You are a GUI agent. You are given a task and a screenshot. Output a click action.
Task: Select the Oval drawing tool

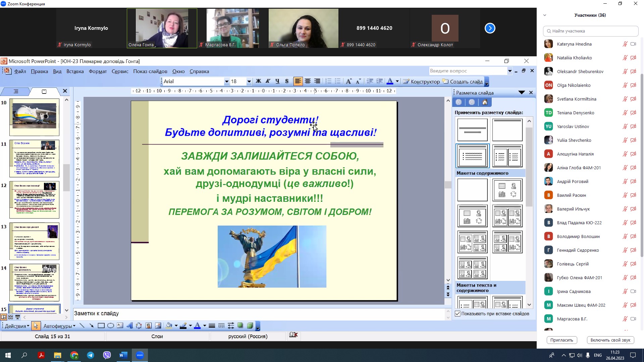pyautogui.click(x=110, y=326)
